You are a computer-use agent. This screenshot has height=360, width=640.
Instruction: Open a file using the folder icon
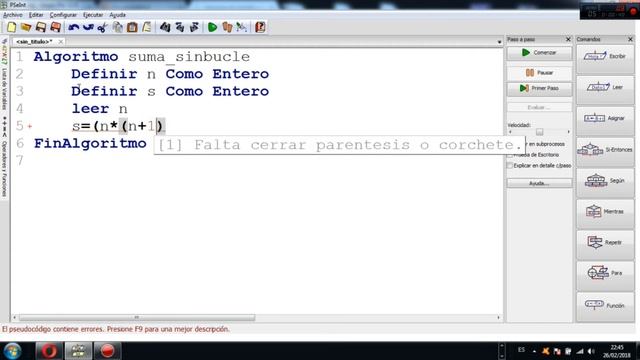click(x=26, y=27)
